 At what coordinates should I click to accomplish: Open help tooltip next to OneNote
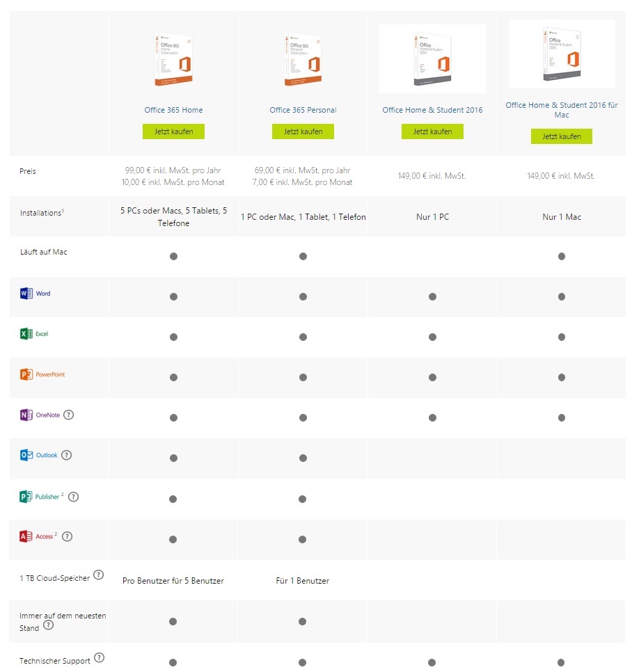[69, 415]
